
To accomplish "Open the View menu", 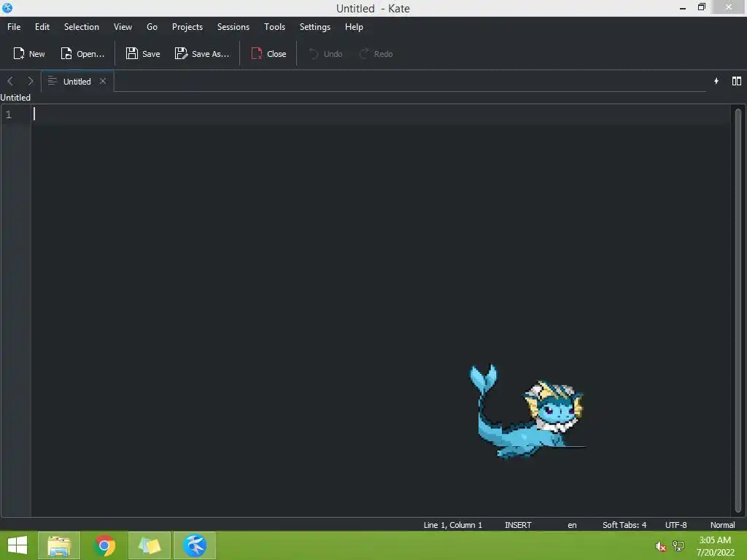I will (123, 27).
